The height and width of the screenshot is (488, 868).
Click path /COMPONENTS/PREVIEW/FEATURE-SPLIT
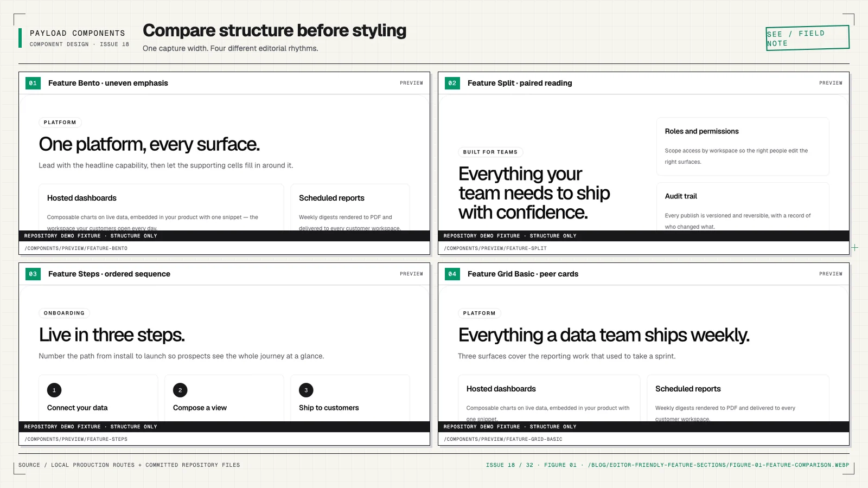click(x=495, y=248)
